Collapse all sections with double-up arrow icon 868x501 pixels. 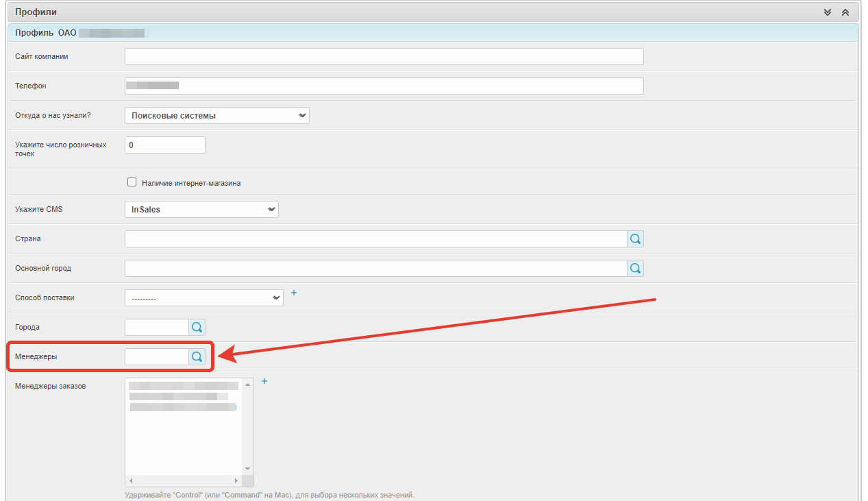tap(845, 12)
